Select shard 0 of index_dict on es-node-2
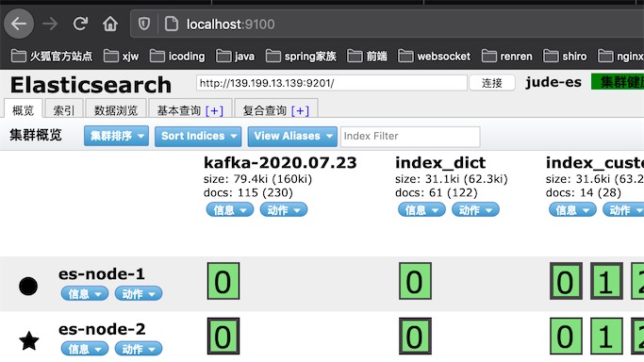 tap(415, 337)
